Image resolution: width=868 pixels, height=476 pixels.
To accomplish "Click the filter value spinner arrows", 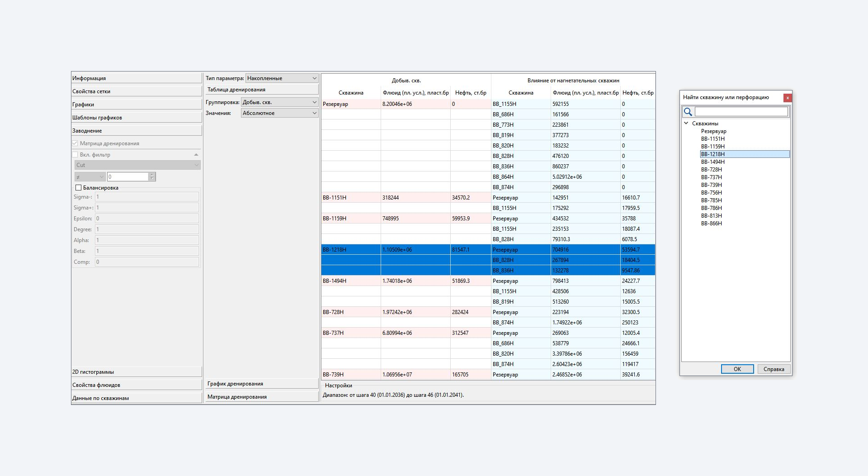I will pos(152,177).
